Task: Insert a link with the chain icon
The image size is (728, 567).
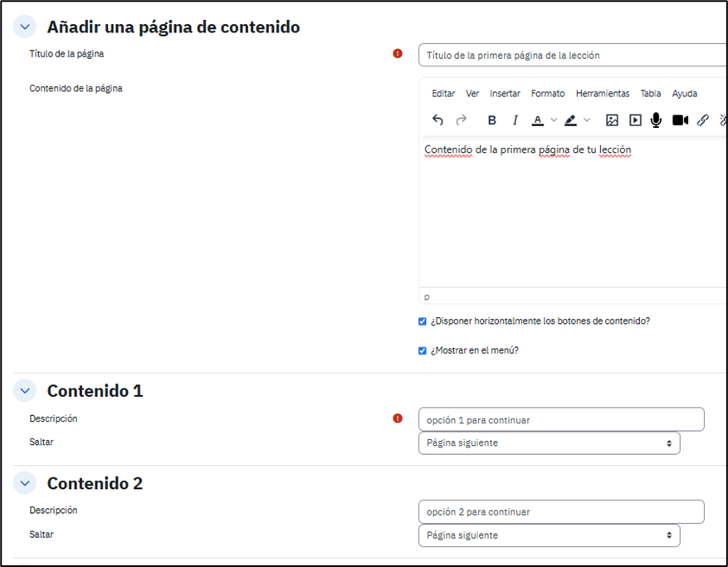Action: (702, 120)
